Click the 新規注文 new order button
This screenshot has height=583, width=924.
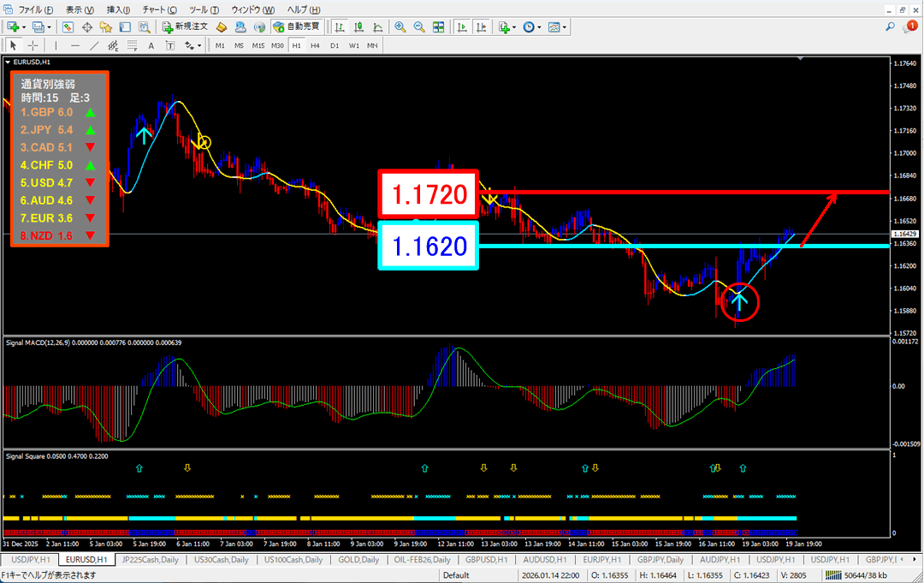(184, 27)
